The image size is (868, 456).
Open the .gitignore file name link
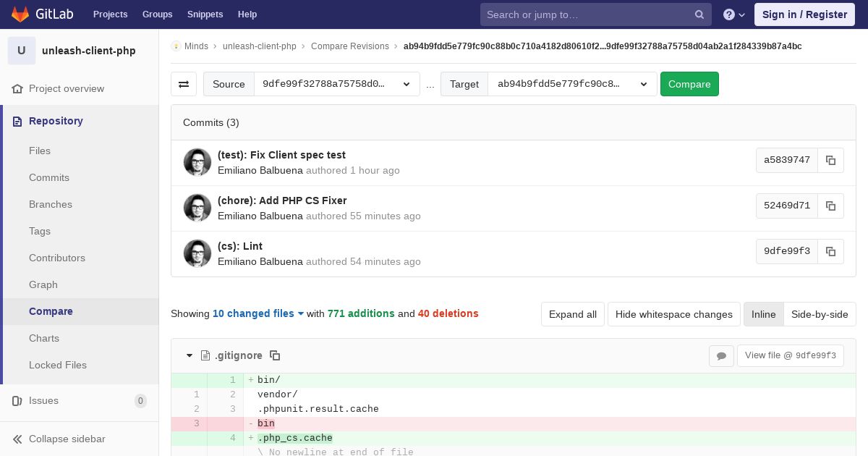click(x=239, y=355)
